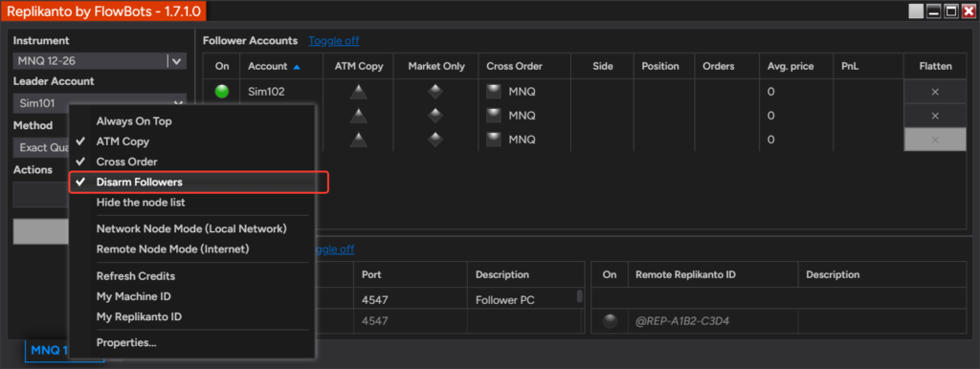Click the Cross Order column header
This screenshot has width=980, height=369.
click(x=525, y=66)
